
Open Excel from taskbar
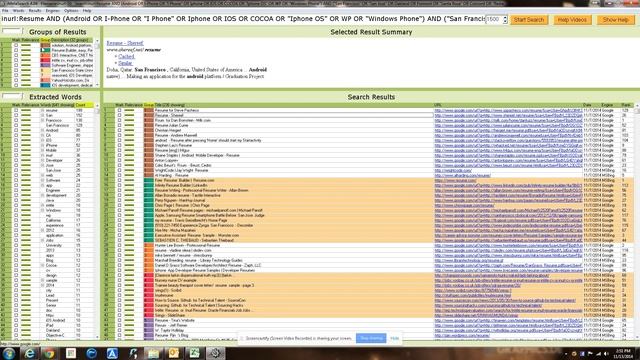194,353
